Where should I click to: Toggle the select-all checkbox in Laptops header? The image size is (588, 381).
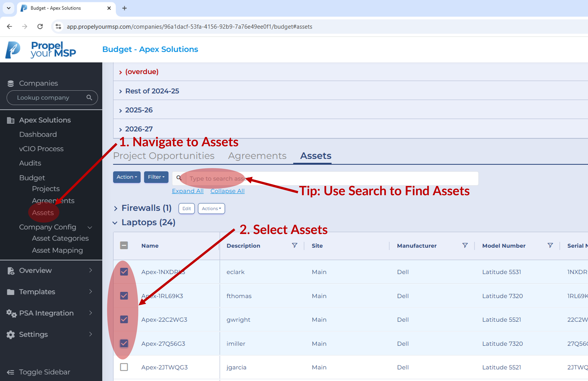pyautogui.click(x=124, y=246)
